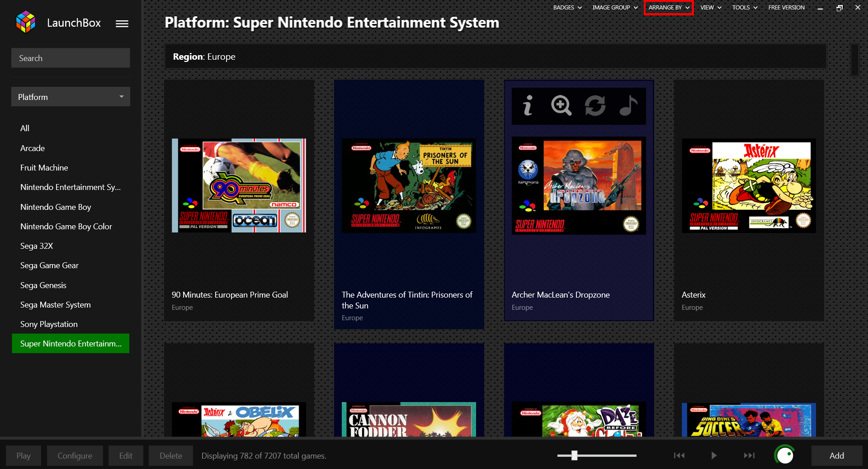Select Sega Genesis platform

(71, 285)
